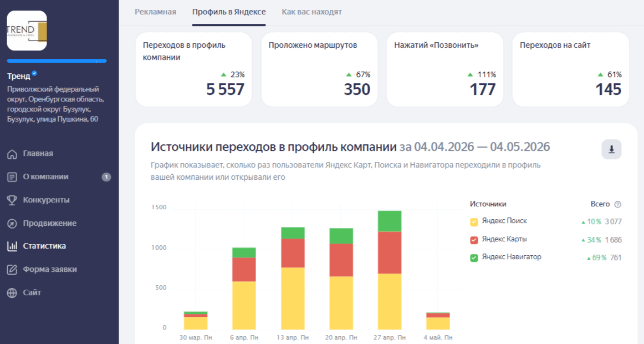Click the Яндекс Поиск legend label

(x=504, y=221)
